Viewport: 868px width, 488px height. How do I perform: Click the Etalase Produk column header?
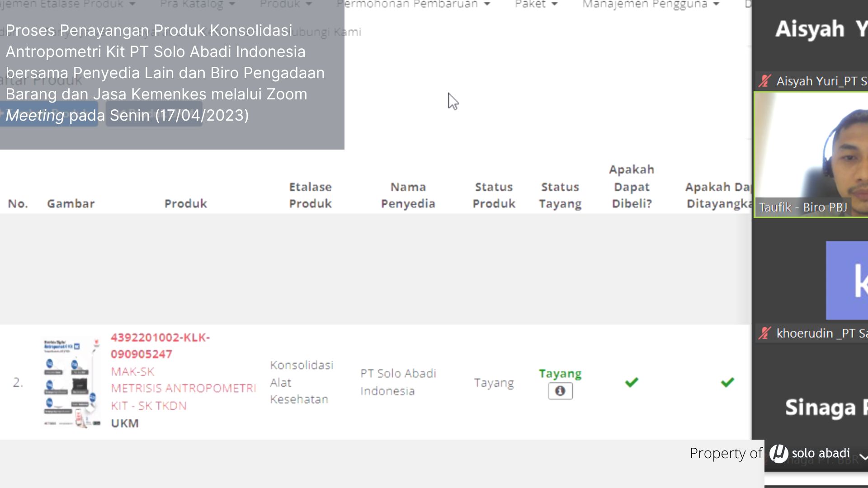point(311,195)
